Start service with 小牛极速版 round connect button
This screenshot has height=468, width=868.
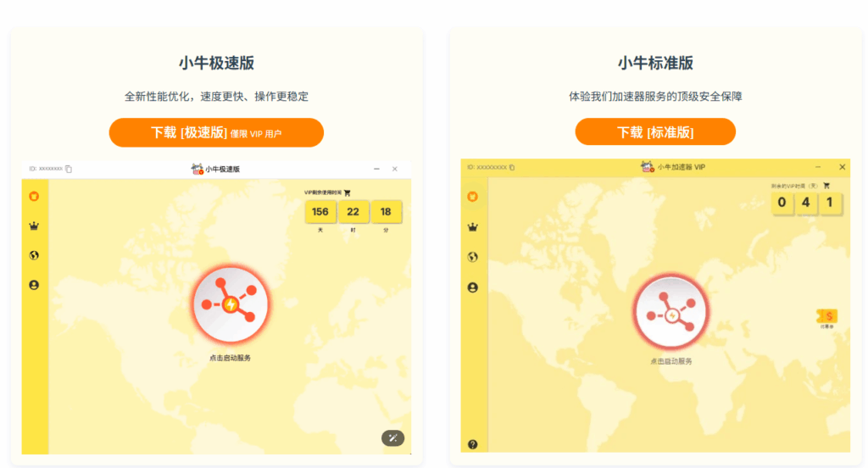230,304
